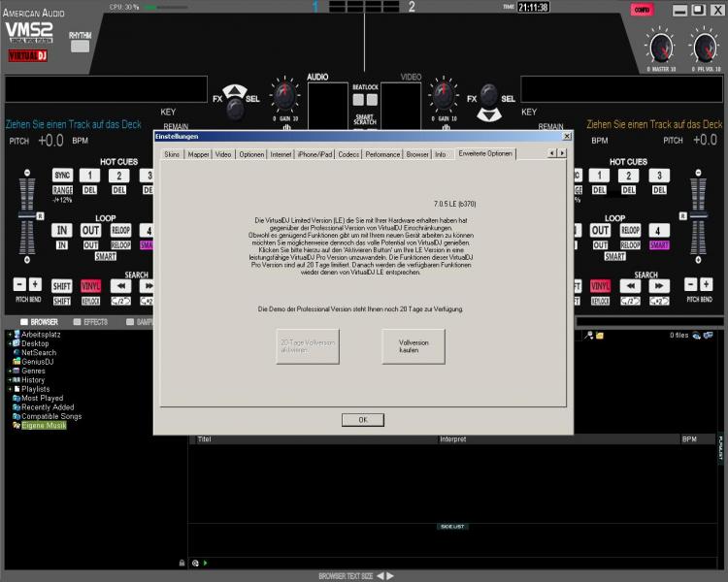
Task: Toggle the lock icon below folder tree
Action: point(182,563)
